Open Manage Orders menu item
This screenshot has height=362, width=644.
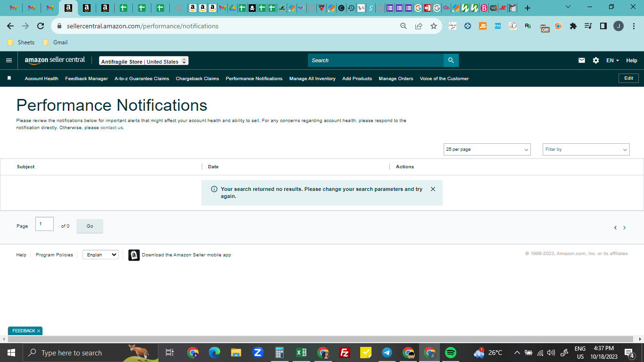click(x=396, y=79)
